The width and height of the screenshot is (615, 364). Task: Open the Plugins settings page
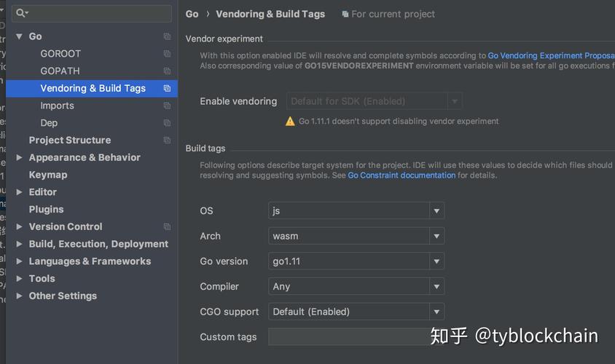[47, 209]
